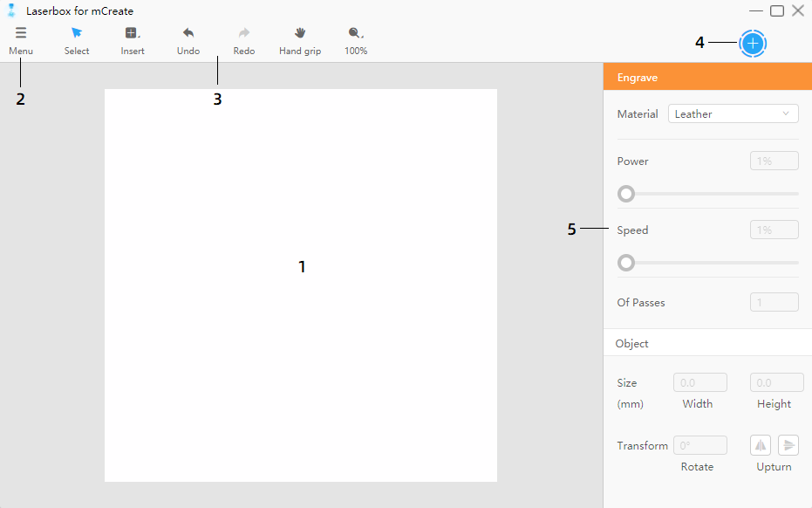Viewport: 812px width, 508px height.
Task: Click the Engrave panel header
Action: tap(707, 77)
